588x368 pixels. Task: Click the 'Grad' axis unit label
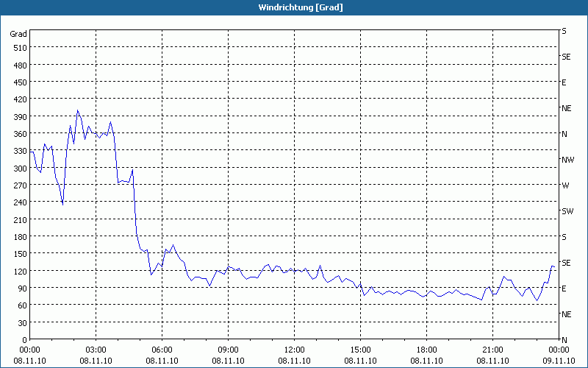coord(18,34)
